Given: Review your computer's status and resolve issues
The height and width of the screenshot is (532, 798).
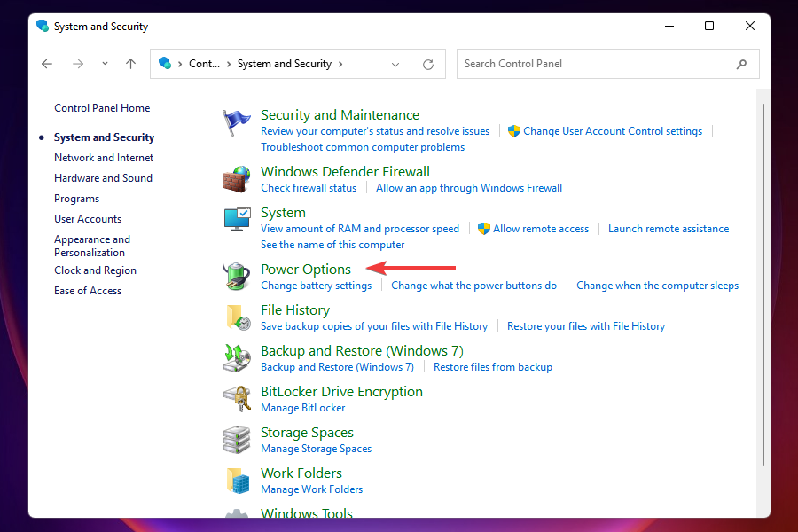Looking at the screenshot, I should point(375,131).
